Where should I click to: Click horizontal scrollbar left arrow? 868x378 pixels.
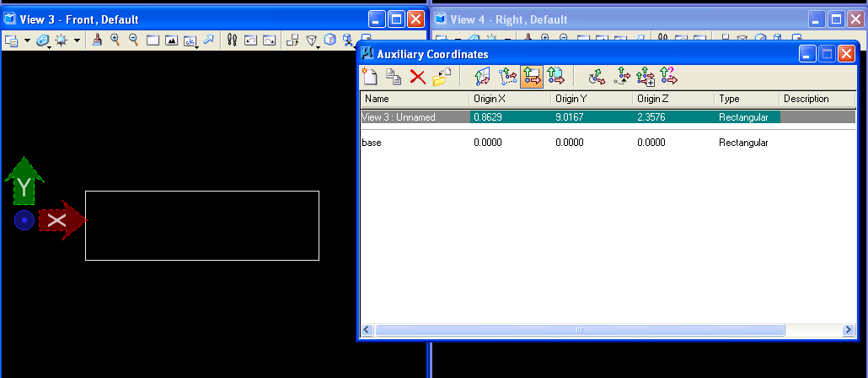[367, 331]
